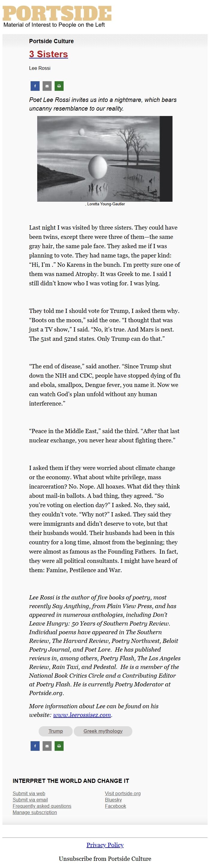Click the bottom email share icon
This screenshot has height=868, width=210.
47,746
